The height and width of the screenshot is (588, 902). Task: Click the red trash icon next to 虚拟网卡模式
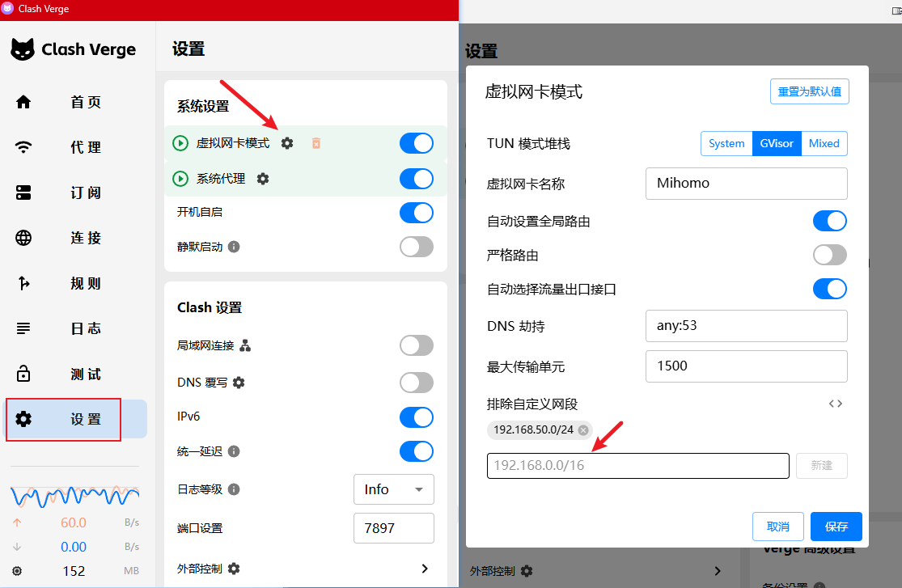[315, 142]
